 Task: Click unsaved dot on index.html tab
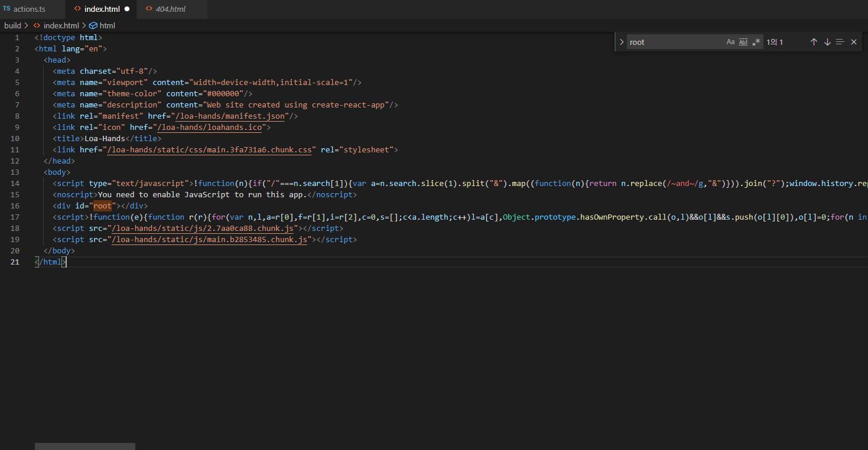pos(127,9)
